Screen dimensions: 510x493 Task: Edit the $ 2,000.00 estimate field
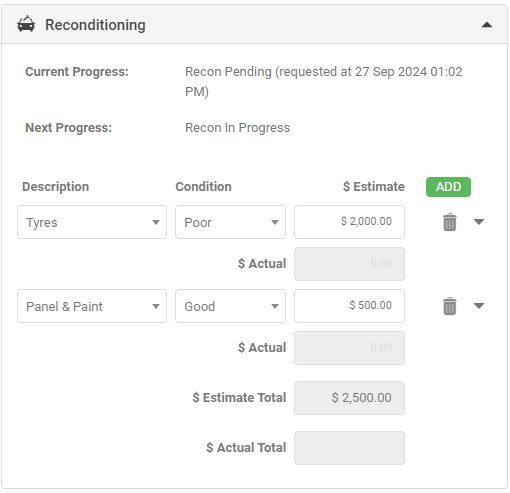[349, 222]
